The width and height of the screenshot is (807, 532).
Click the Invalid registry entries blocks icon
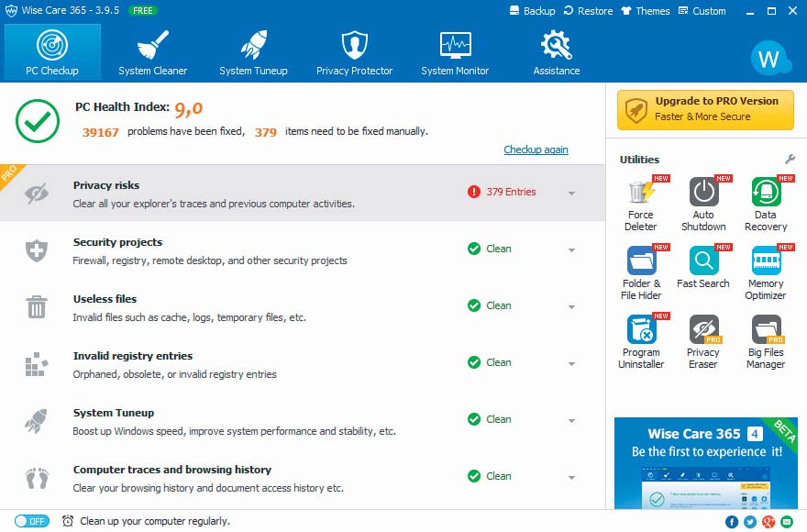pyautogui.click(x=37, y=364)
